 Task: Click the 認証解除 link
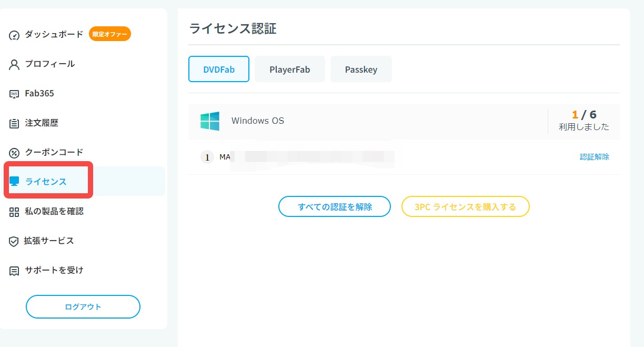tap(595, 157)
